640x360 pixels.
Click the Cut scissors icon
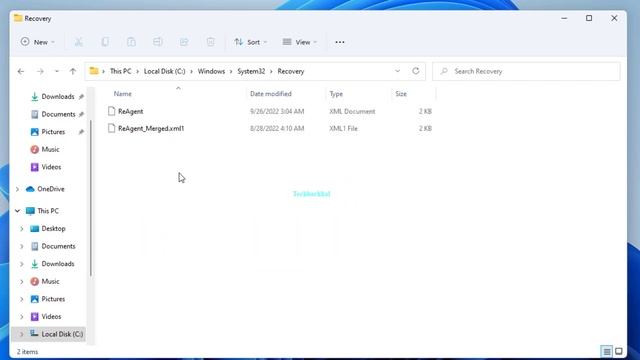click(x=78, y=42)
